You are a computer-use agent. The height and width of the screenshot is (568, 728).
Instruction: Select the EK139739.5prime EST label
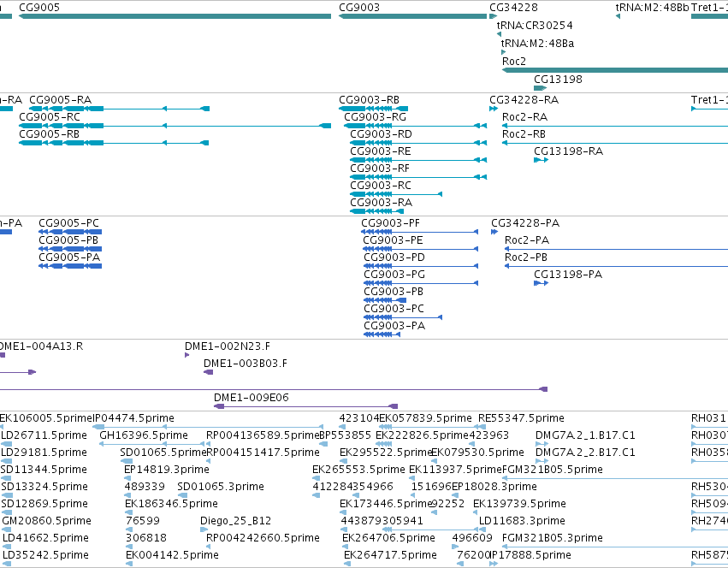[519, 504]
